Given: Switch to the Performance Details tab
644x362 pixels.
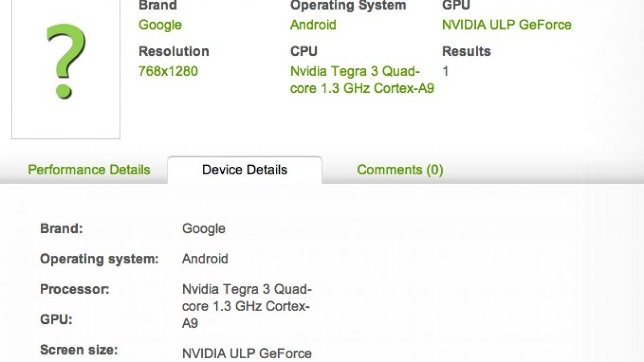Looking at the screenshot, I should point(89,170).
